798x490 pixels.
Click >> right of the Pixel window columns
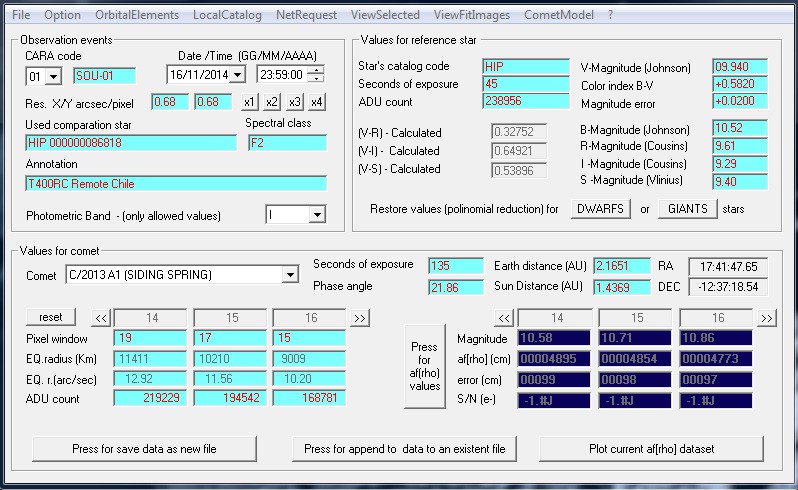360,319
